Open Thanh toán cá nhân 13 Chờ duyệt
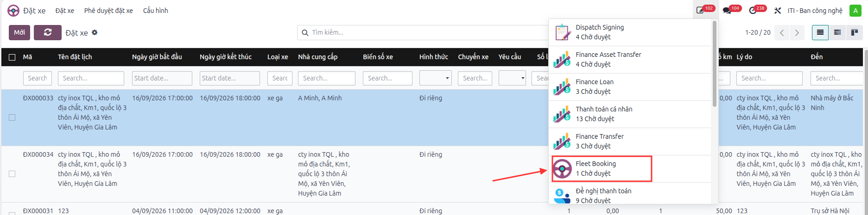 pos(630,114)
